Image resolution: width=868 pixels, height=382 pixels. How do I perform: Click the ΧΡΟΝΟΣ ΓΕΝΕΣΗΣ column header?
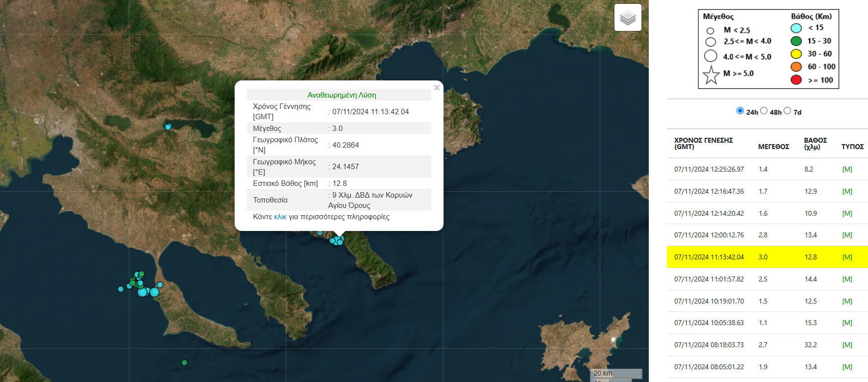703,143
